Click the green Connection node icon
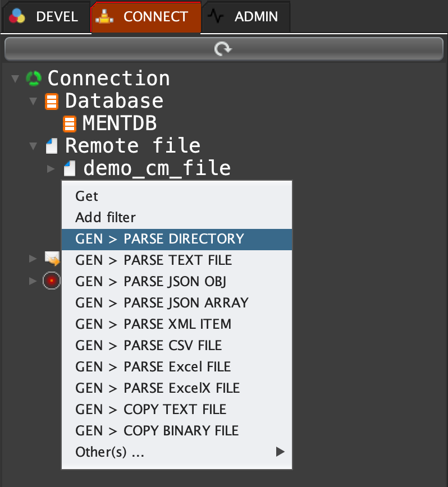Viewport: 448px width, 487px height. pyautogui.click(x=34, y=78)
